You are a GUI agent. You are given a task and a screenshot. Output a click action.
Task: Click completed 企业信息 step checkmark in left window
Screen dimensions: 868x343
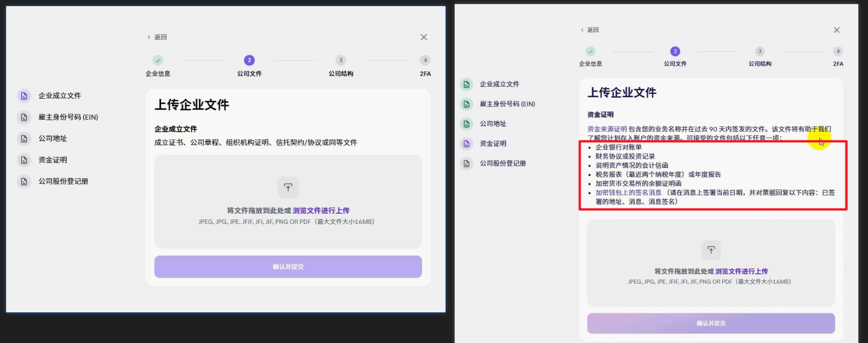(158, 60)
